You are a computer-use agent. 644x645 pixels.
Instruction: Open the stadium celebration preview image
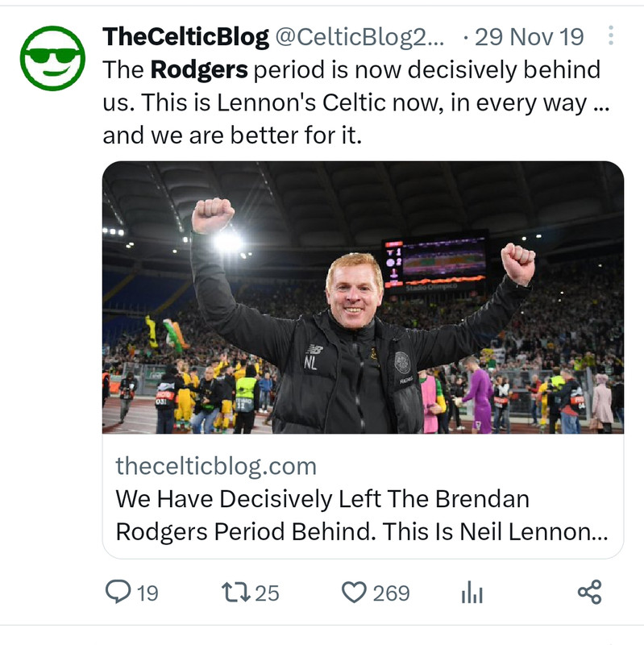pos(364,297)
